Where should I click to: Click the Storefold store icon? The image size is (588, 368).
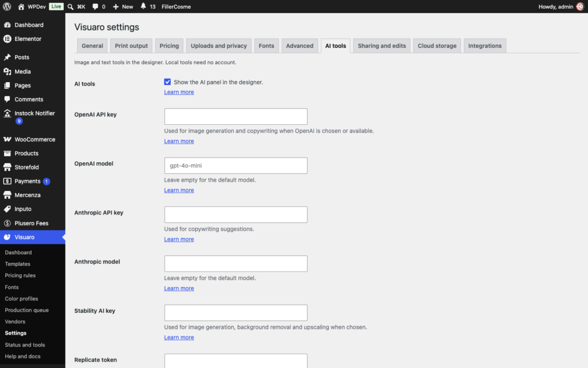point(7,167)
